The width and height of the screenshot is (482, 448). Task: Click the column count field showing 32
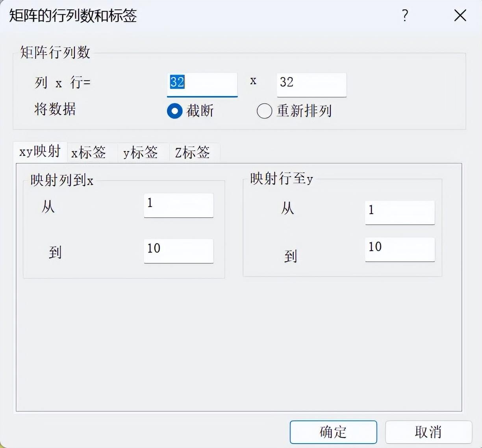pyautogui.click(x=202, y=83)
